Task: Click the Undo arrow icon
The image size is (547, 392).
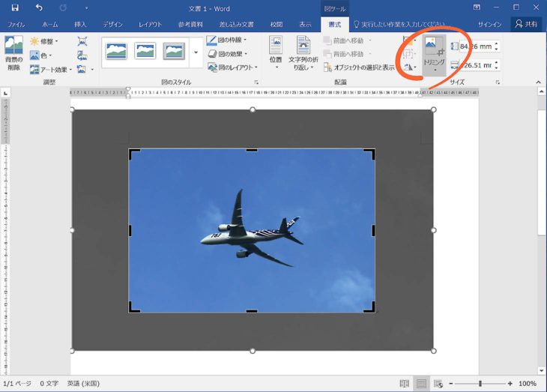Action: [x=39, y=7]
